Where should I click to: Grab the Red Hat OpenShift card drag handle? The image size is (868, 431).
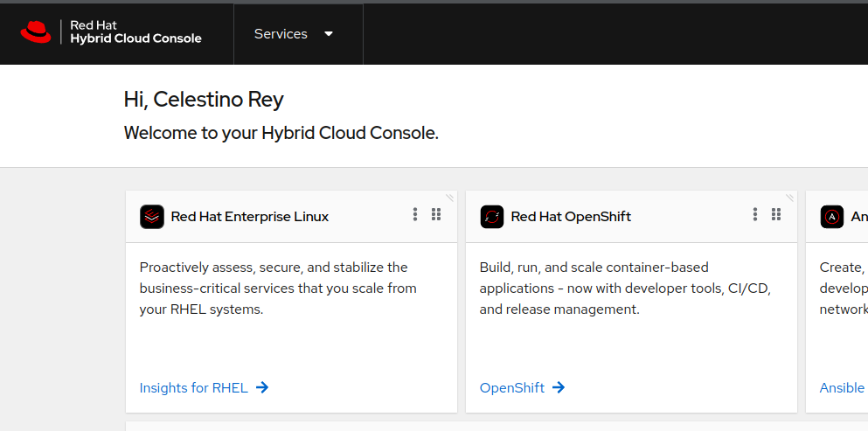tap(776, 215)
